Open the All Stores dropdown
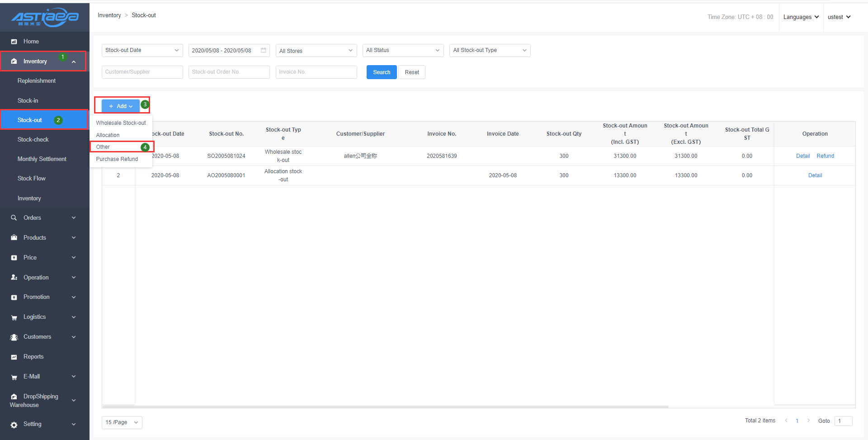Image resolution: width=868 pixels, height=440 pixels. point(316,51)
